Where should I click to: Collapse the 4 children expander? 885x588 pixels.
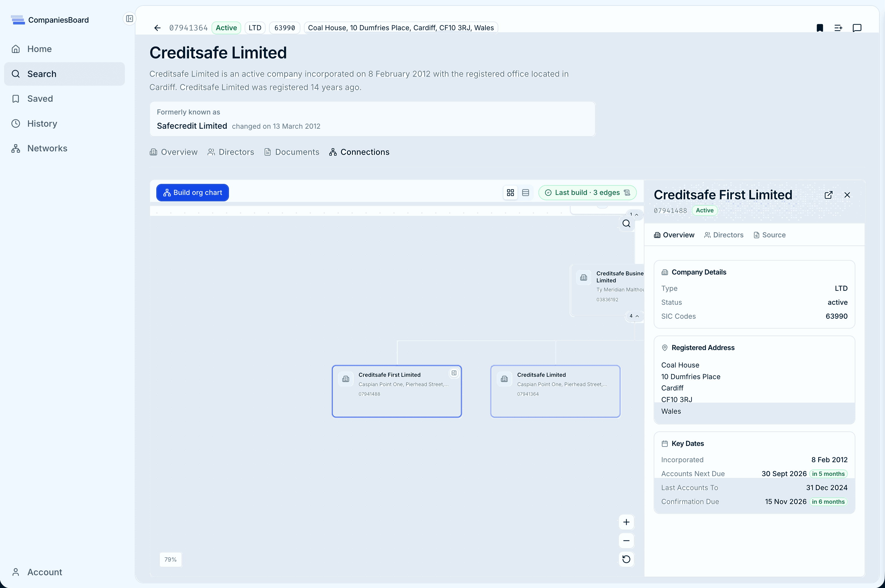click(x=634, y=316)
